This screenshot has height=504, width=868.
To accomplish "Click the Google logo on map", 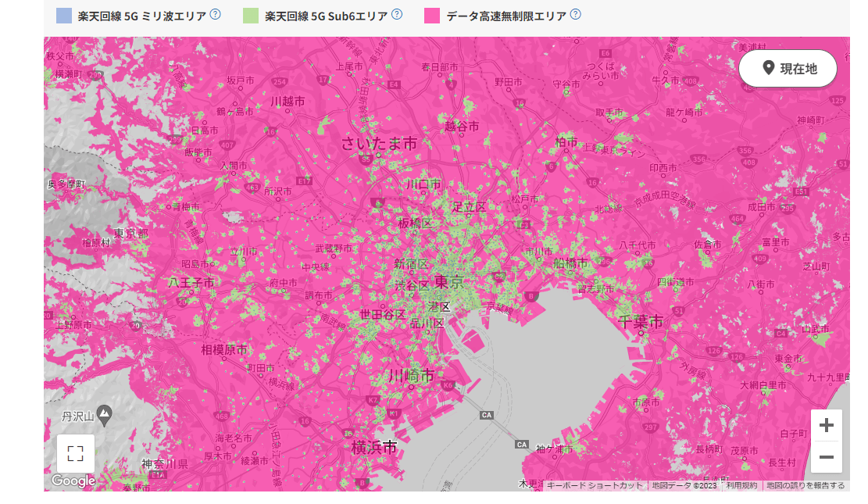I will point(73,481).
